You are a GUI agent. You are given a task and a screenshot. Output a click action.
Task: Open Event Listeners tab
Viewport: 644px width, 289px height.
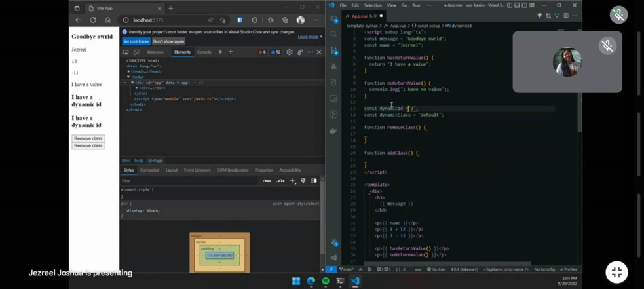pyautogui.click(x=197, y=170)
